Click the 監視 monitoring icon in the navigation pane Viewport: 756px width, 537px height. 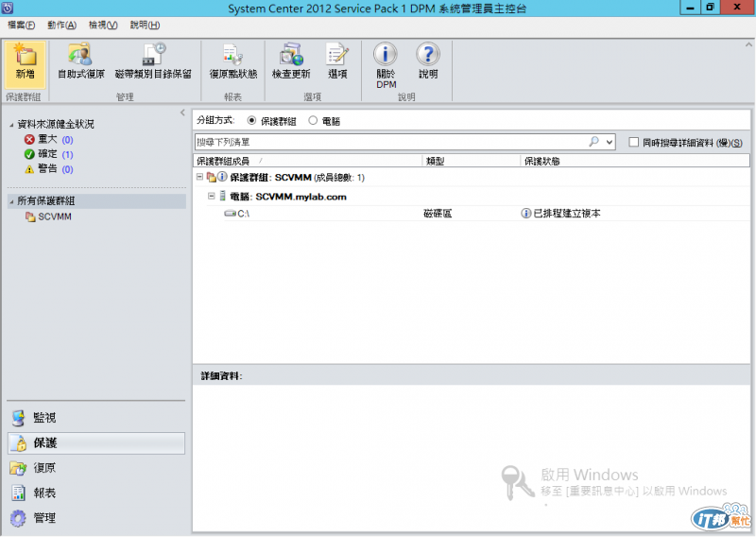click(x=18, y=418)
